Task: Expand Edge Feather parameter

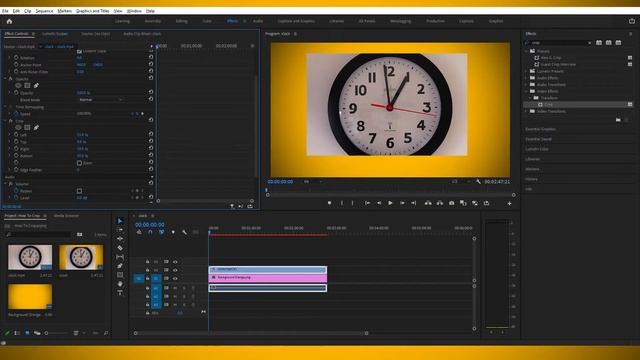Action: [x=10, y=169]
